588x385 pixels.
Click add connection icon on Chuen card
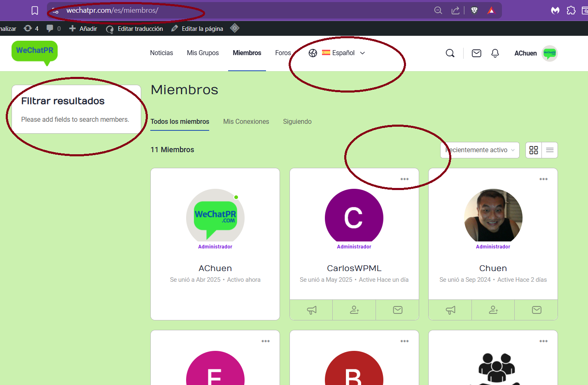[x=493, y=310]
